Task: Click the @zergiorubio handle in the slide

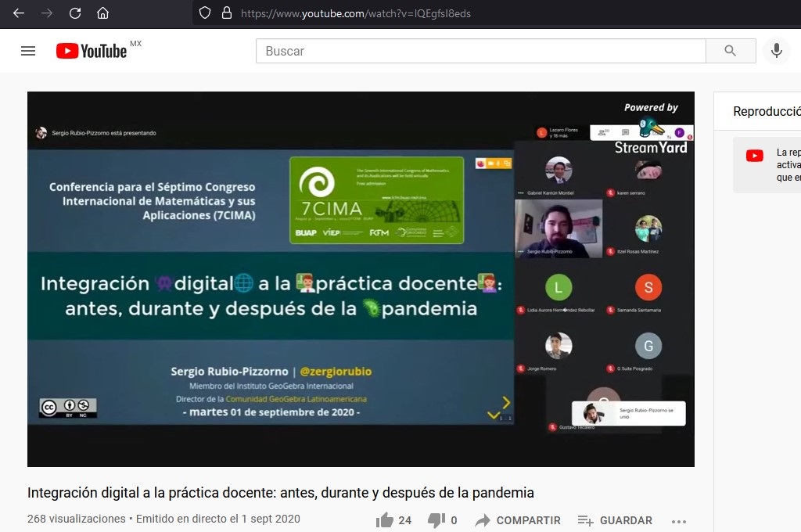Action: (x=336, y=372)
